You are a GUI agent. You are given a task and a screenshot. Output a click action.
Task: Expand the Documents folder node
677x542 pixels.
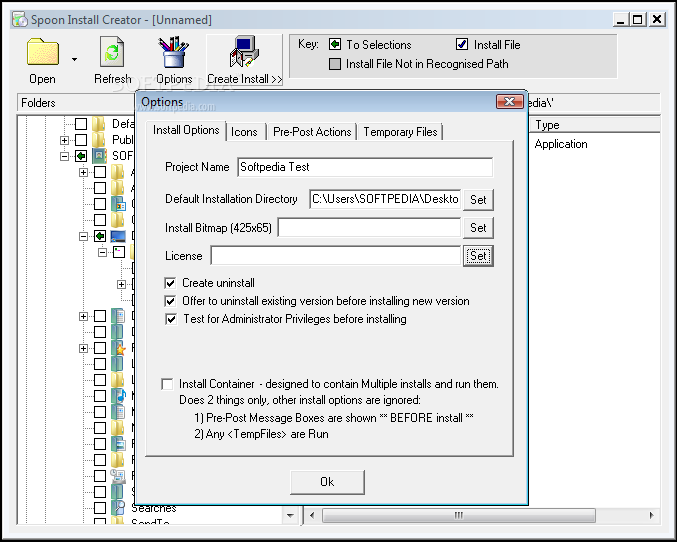(83, 316)
